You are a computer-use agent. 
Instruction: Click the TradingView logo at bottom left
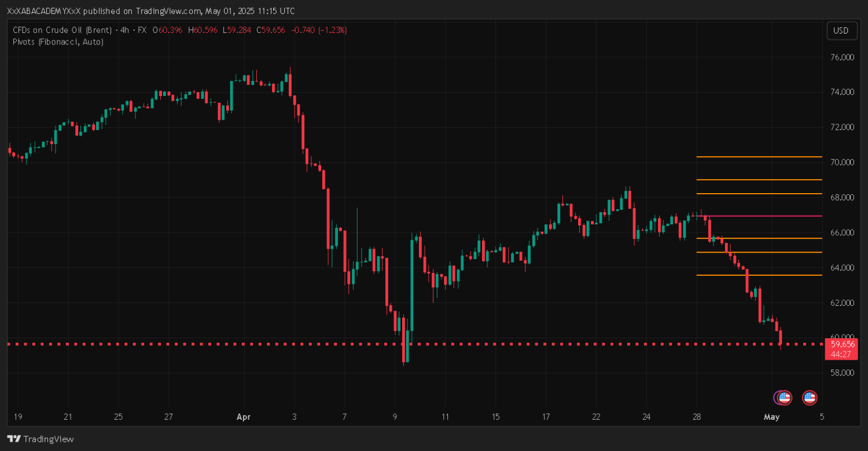coord(41,439)
